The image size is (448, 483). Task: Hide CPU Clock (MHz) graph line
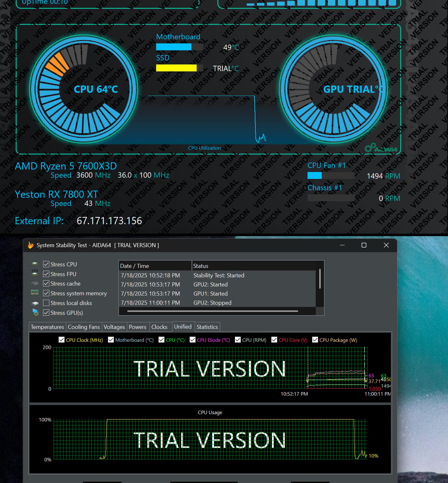(x=62, y=340)
